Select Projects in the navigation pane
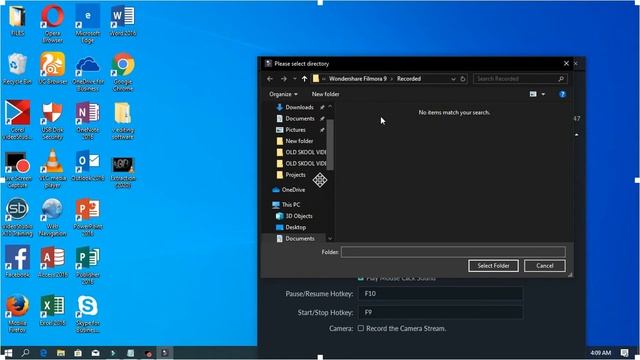The height and width of the screenshot is (360, 640). point(296,175)
